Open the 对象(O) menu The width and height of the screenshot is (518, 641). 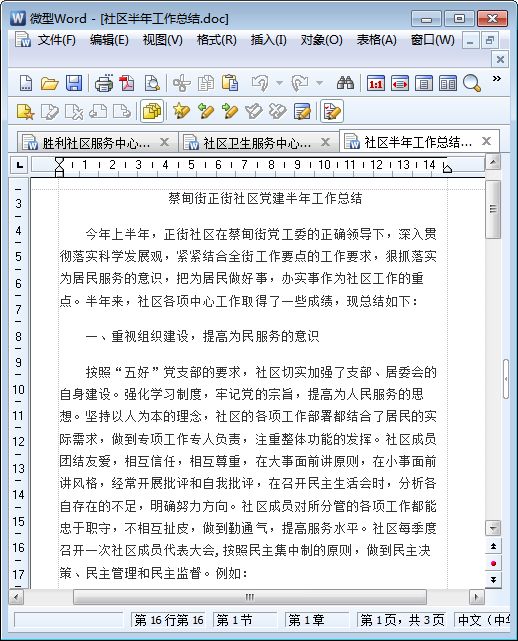(x=322, y=40)
